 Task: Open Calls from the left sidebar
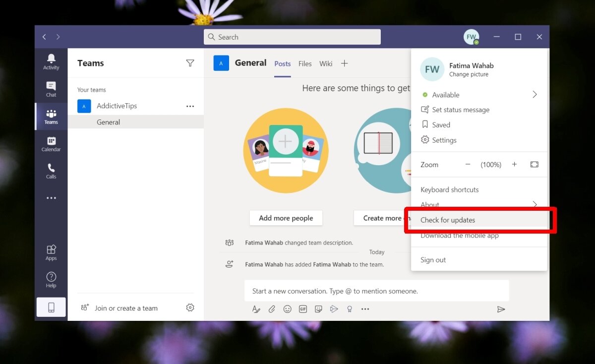coord(51,171)
